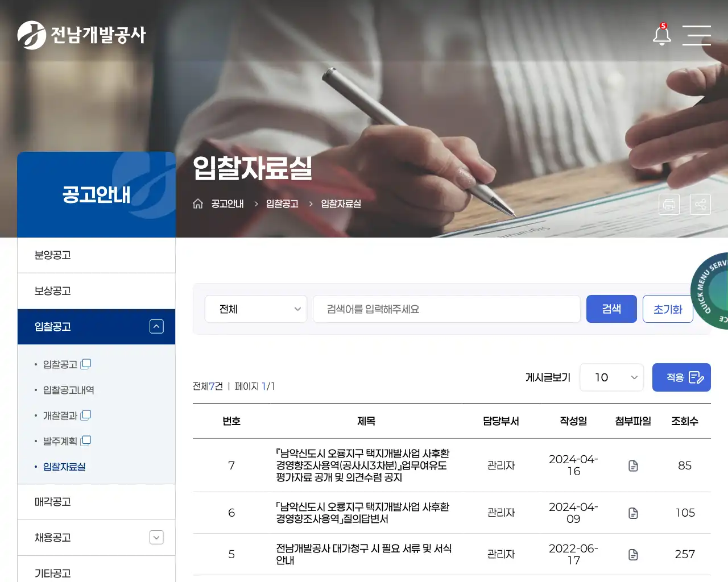This screenshot has height=582, width=728.
Task: Download attachment for post number 5
Action: point(633,555)
